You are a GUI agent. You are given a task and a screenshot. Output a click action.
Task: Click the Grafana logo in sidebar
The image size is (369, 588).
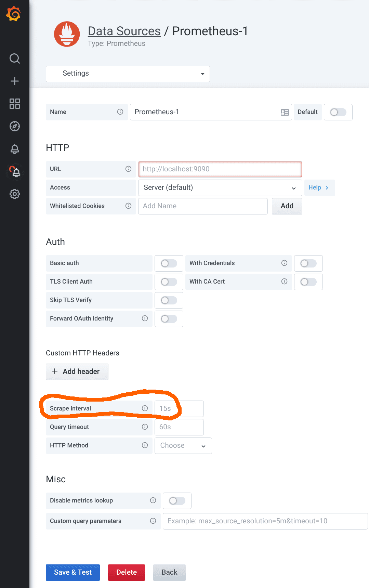14,14
